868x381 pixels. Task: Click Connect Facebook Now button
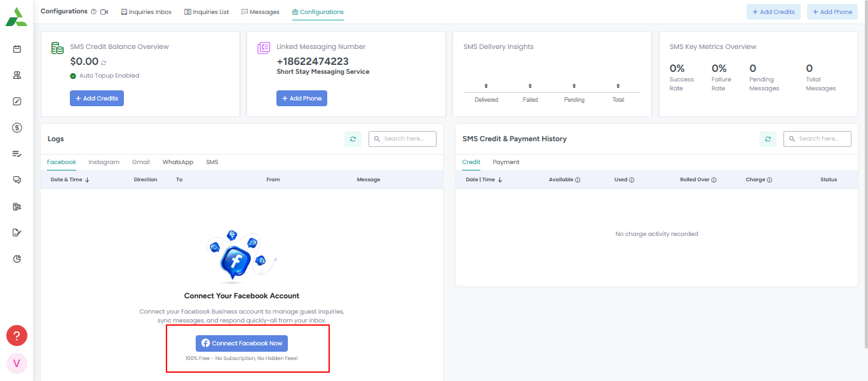tap(241, 343)
